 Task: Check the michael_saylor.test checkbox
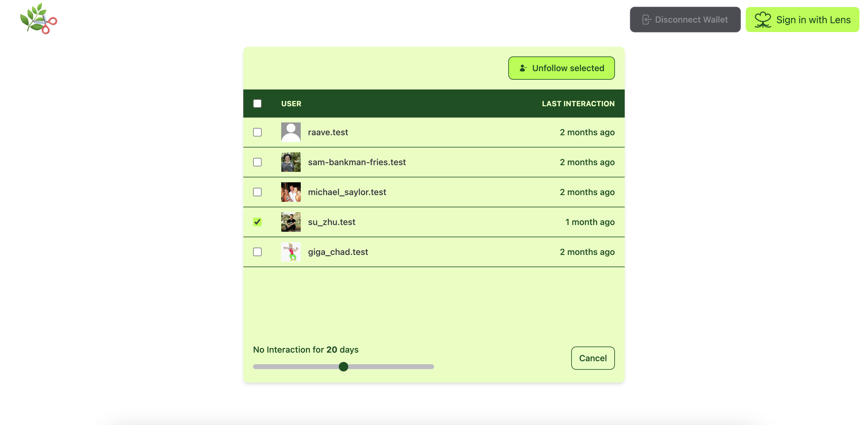coord(257,192)
